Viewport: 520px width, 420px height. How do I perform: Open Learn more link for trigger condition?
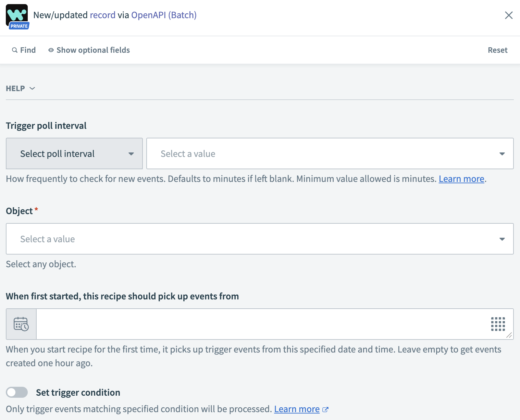point(297,409)
